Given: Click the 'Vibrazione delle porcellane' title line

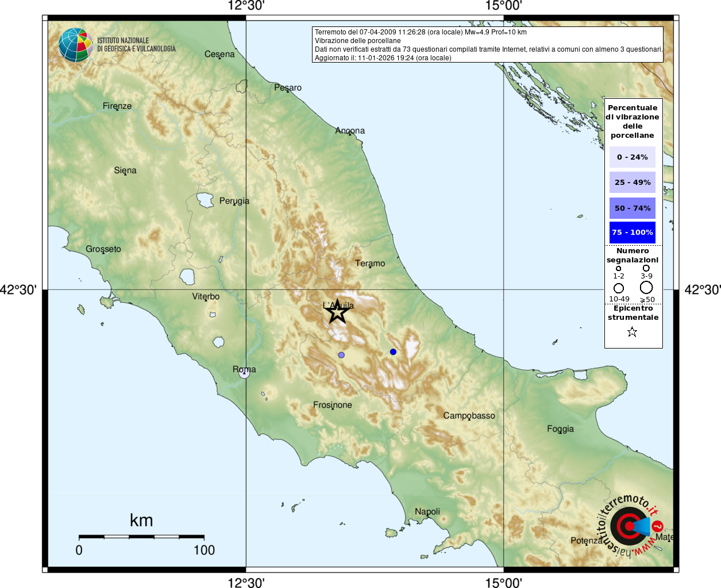Looking at the screenshot, I should [x=358, y=41].
